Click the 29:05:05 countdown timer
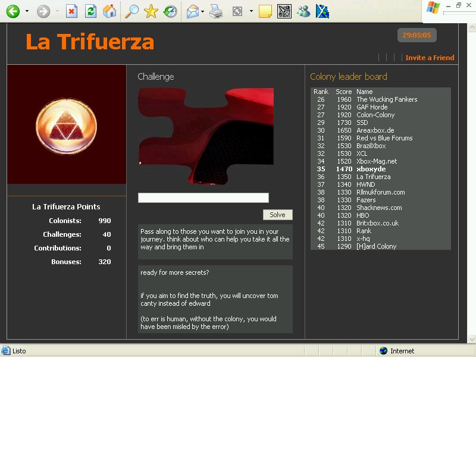Viewport: 476px width, 464px height. (417, 35)
